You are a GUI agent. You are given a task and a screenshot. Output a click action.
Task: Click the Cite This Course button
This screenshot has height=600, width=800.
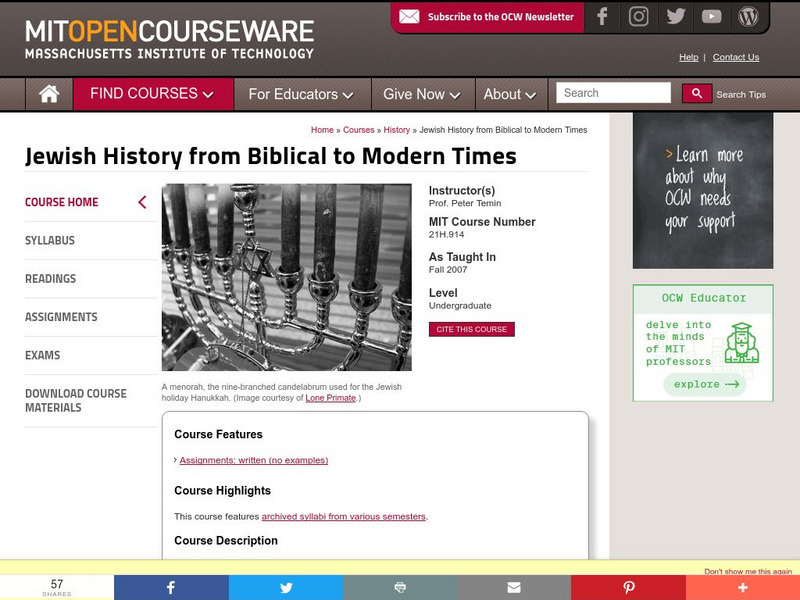471,328
